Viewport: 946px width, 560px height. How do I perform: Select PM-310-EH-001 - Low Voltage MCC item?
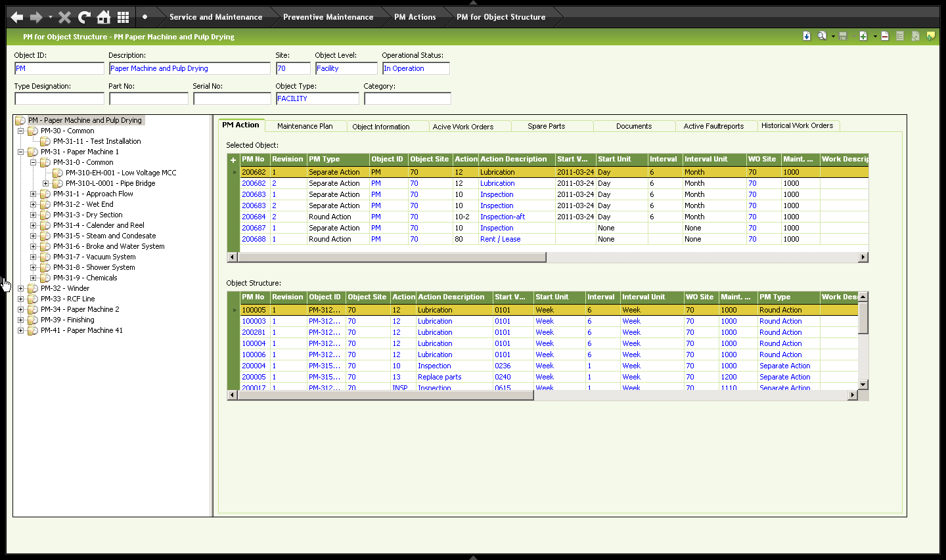coord(121,173)
